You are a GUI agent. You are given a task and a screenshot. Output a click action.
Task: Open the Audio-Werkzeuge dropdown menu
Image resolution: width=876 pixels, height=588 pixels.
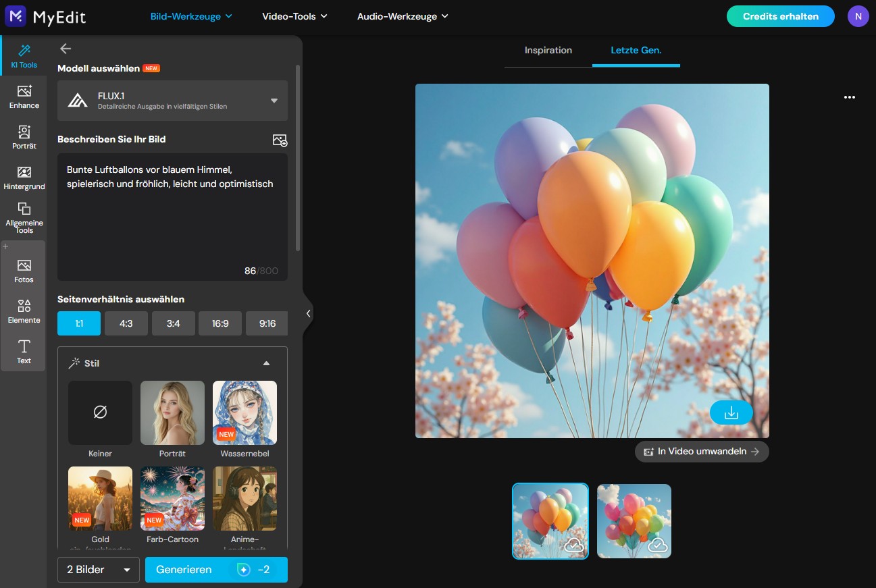403,16
